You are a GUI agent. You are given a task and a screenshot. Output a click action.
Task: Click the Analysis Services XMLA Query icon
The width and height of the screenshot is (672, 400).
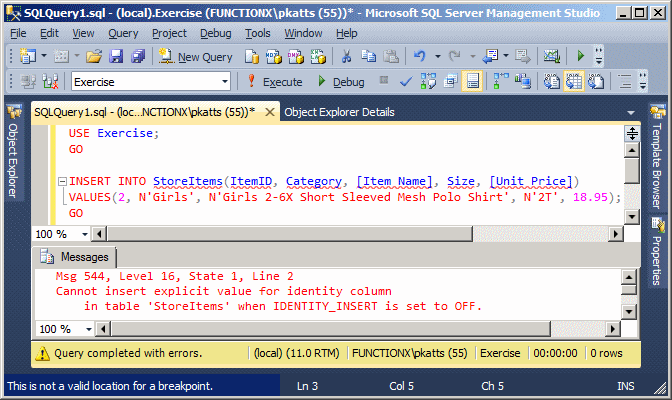(318, 56)
